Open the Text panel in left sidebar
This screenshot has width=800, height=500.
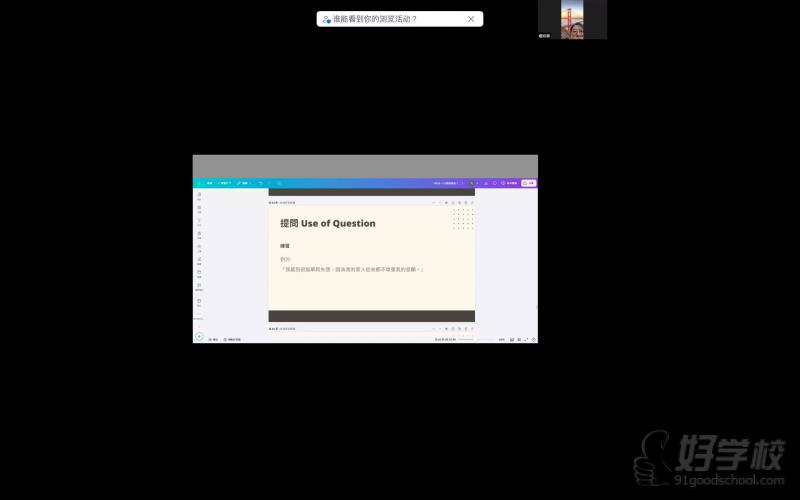tap(199, 222)
